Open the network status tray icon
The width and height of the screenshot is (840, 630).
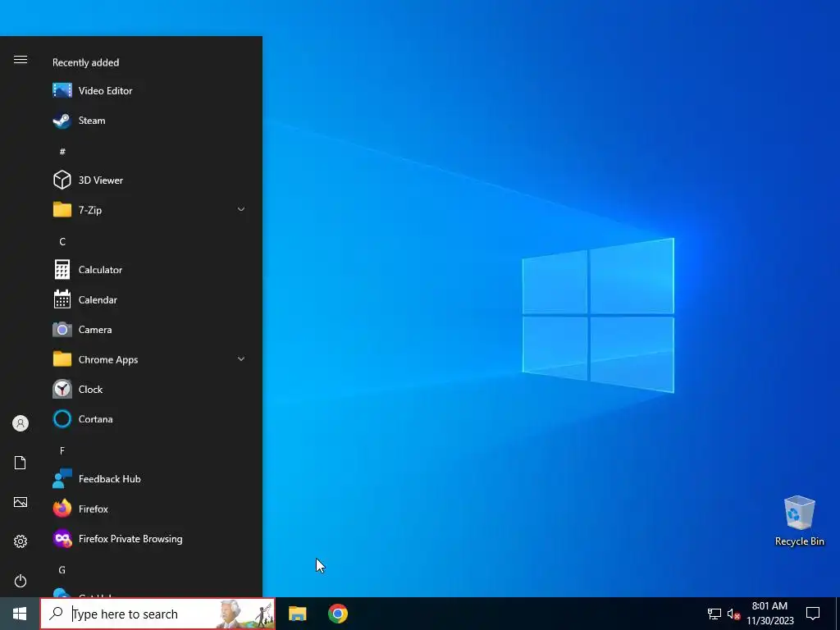click(x=714, y=614)
